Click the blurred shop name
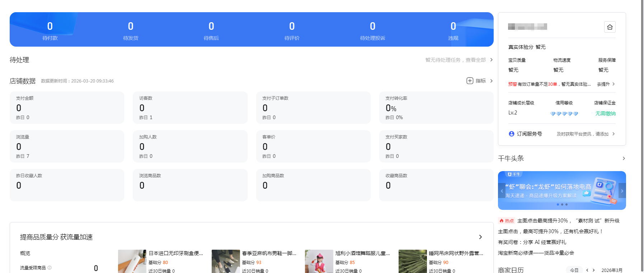This screenshot has height=273, width=644. pos(527,27)
